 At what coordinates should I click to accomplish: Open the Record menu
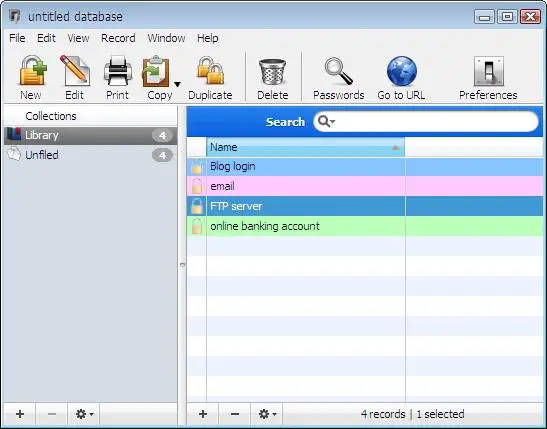tap(118, 38)
